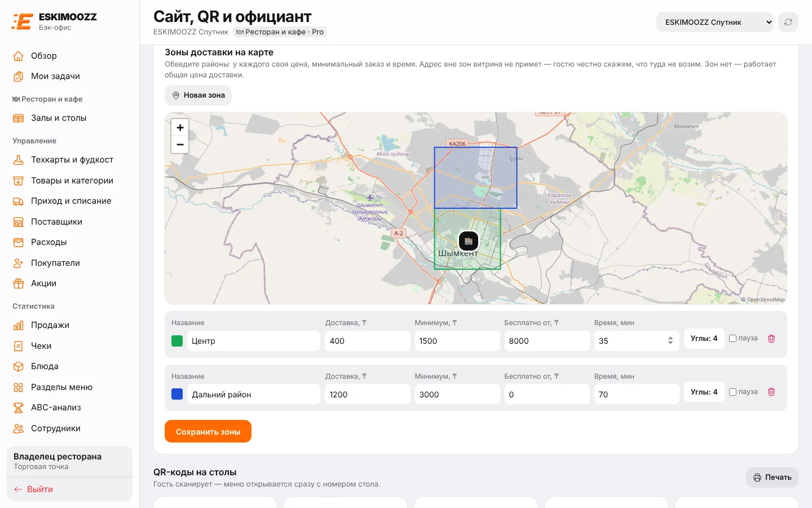Viewport: 812px width, 508px height.
Task: Go to Залы и столы section
Action: tap(69, 118)
